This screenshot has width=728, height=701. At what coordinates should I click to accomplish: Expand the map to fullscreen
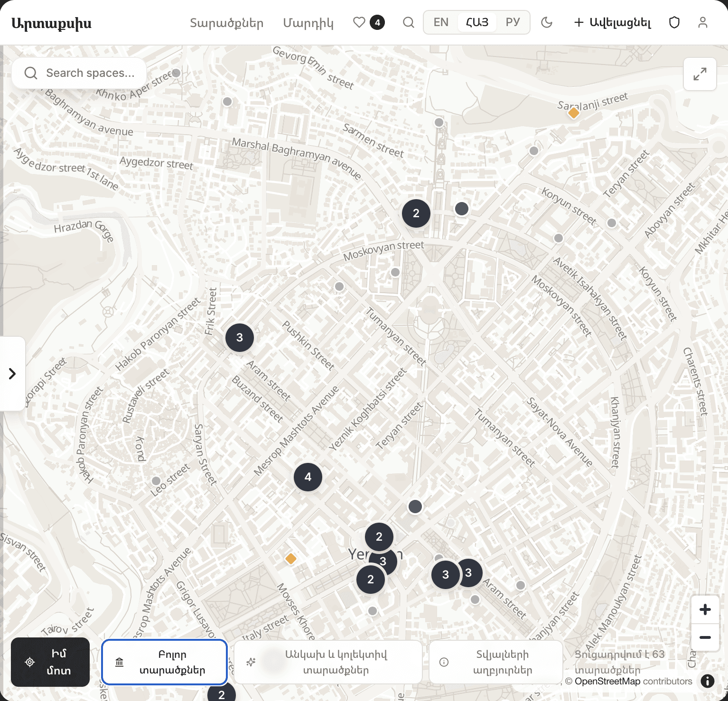coord(700,74)
